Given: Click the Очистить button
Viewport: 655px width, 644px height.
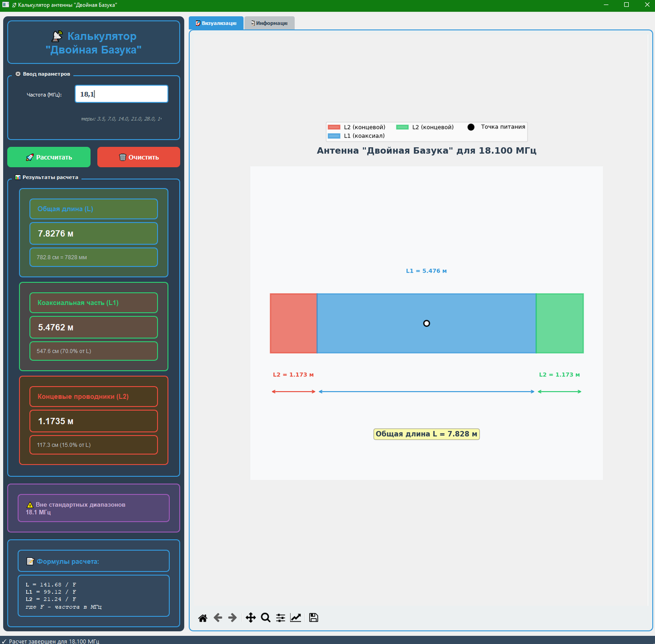Looking at the screenshot, I should pos(139,157).
